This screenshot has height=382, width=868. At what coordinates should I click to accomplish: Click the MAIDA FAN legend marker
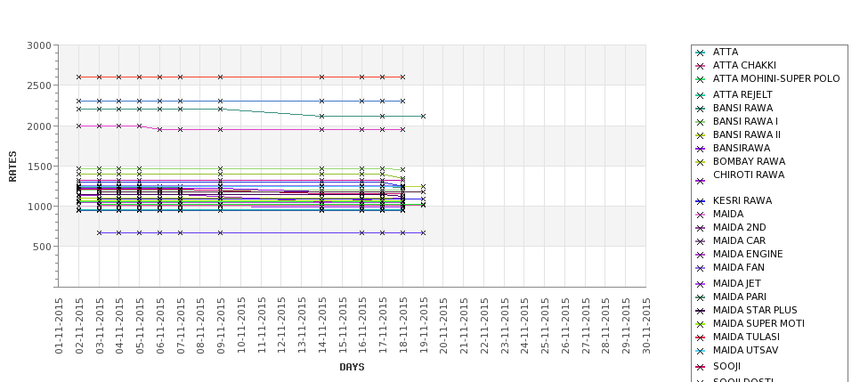point(701,269)
